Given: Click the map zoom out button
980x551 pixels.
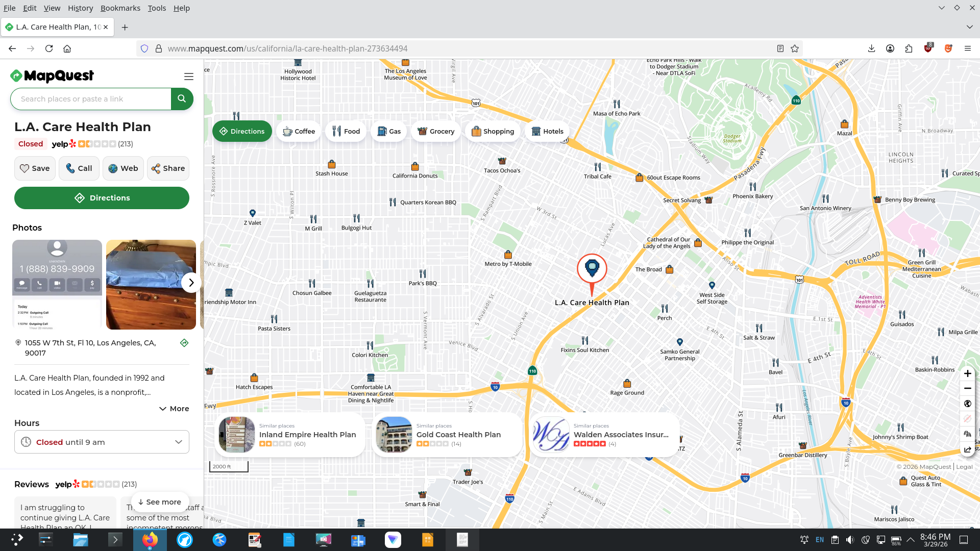Looking at the screenshot, I should pyautogui.click(x=967, y=388).
